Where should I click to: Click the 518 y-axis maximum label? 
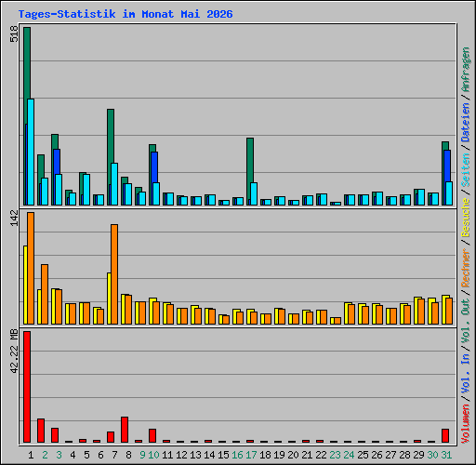[14, 33]
